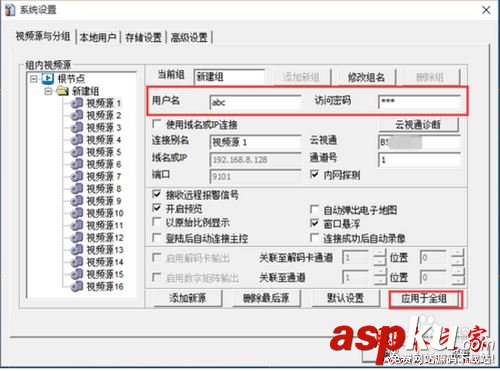Click the camera icon for 视频源 6
Viewport: 500px width, 371px height.
pos(77,164)
